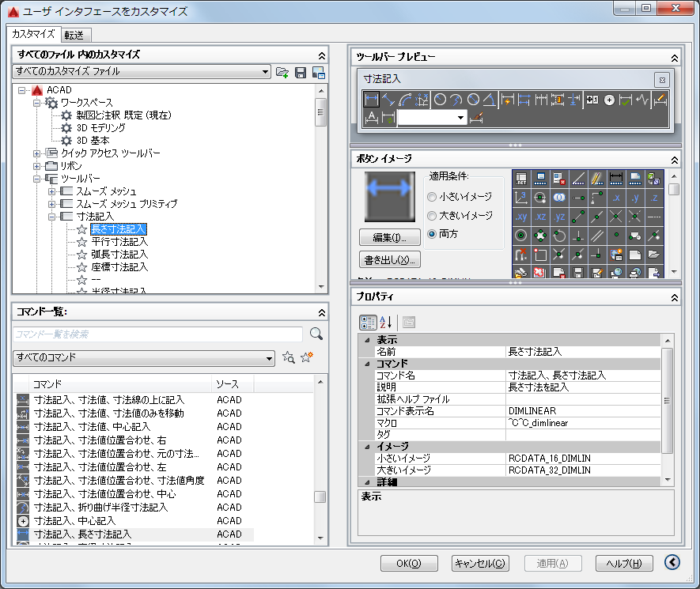Pick the .xy button image
The image size is (700, 589).
click(521, 217)
